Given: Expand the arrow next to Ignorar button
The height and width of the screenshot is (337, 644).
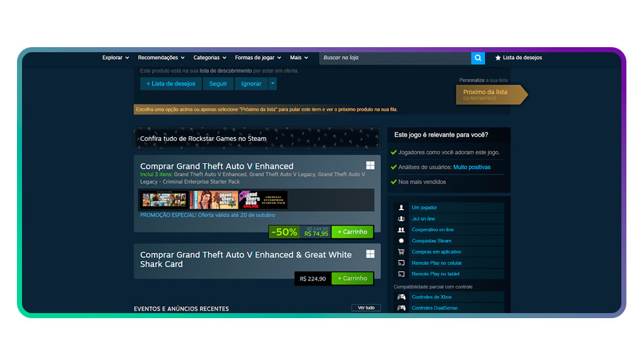Looking at the screenshot, I should click(272, 84).
